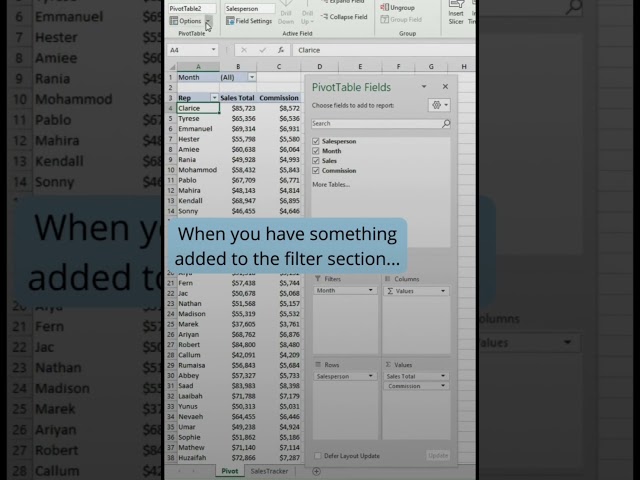The height and width of the screenshot is (480, 640).
Task: Close the PivotTable Fields pane
Action: [x=445, y=87]
